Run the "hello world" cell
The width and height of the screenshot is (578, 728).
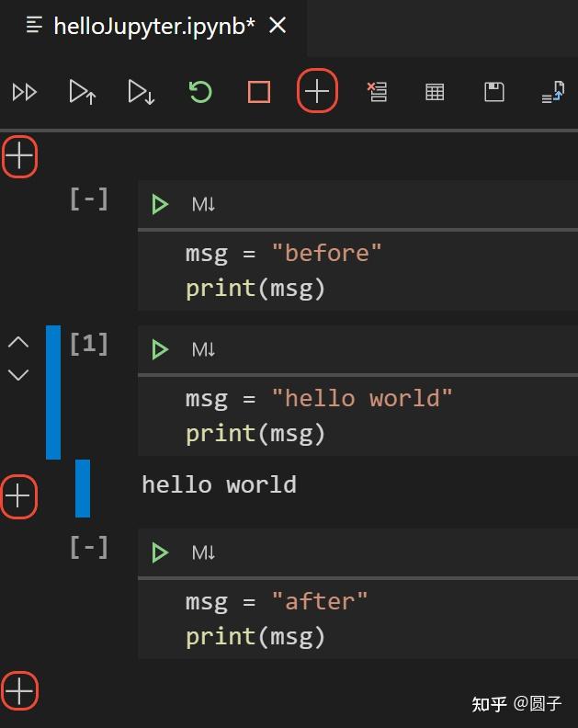160,349
